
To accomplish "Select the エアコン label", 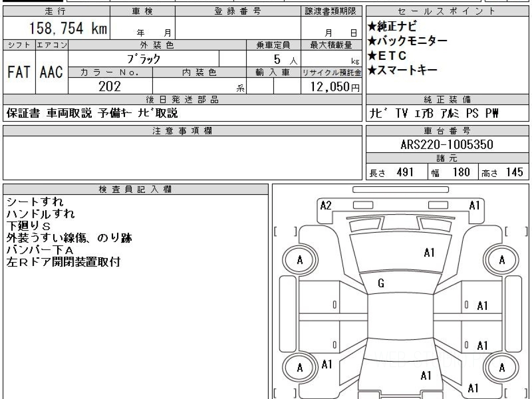I will pos(52,45).
